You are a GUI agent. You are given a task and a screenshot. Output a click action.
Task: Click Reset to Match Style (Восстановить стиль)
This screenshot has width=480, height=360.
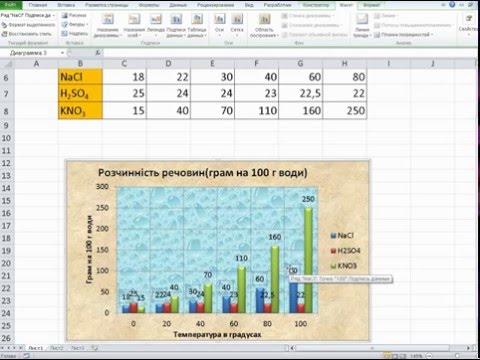click(27, 34)
